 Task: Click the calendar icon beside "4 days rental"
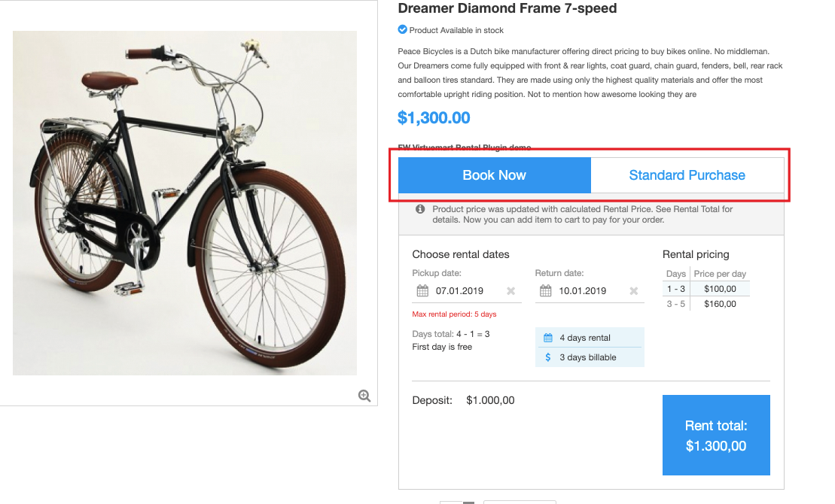tap(548, 338)
